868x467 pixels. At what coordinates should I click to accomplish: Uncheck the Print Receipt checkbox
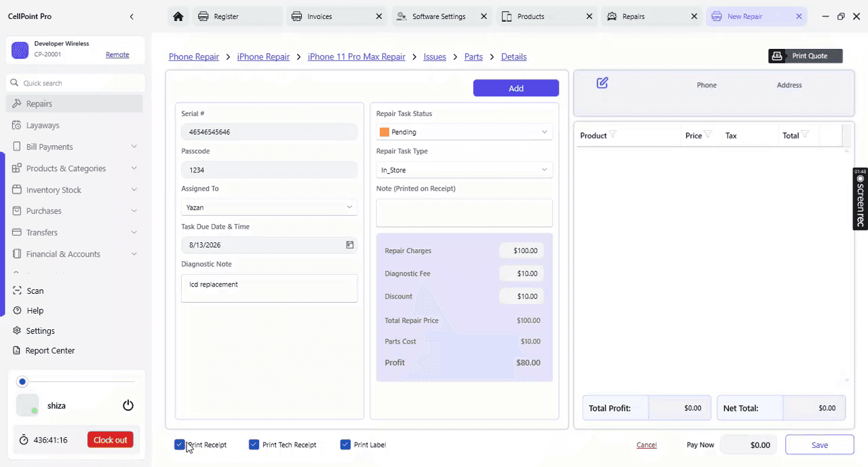tap(180, 445)
